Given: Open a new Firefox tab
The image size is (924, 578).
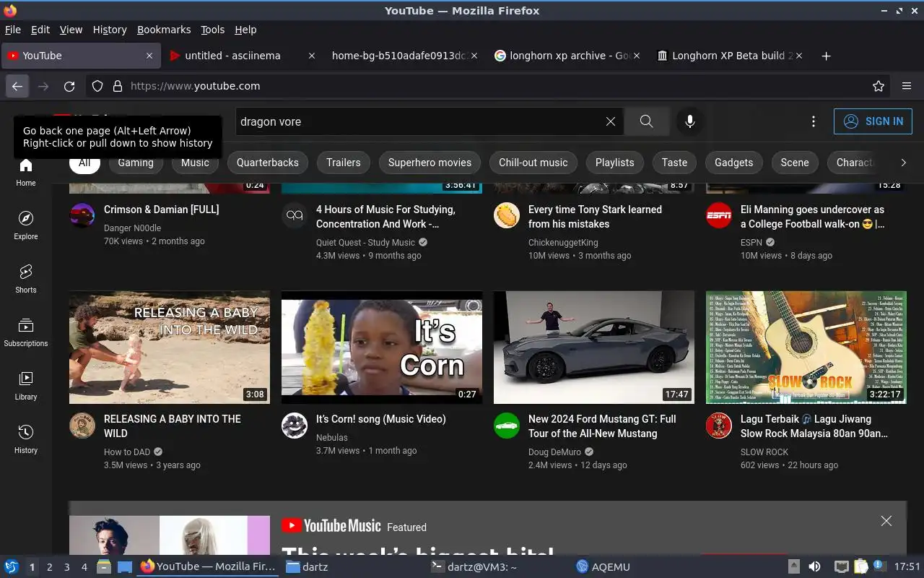Looking at the screenshot, I should click(827, 56).
